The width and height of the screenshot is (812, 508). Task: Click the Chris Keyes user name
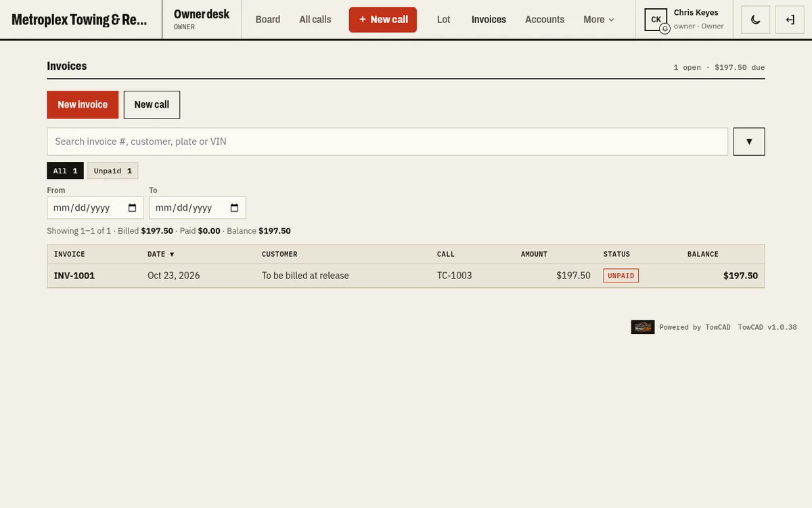pyautogui.click(x=696, y=13)
